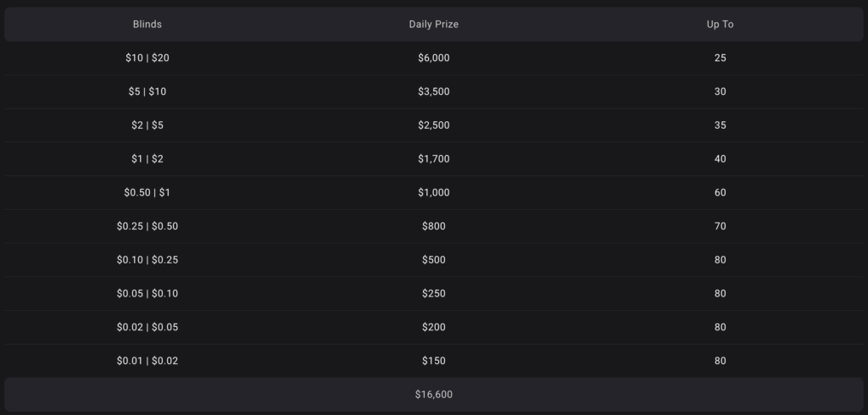Click the $250 prize amount
The width and height of the screenshot is (868, 415).
433,293
